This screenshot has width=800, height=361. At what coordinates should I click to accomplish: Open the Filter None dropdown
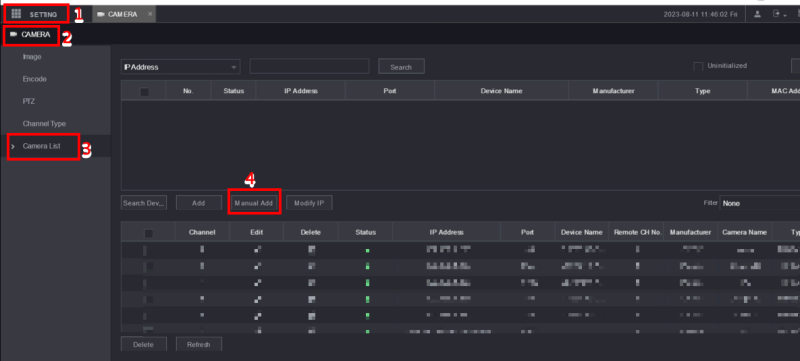(x=760, y=203)
